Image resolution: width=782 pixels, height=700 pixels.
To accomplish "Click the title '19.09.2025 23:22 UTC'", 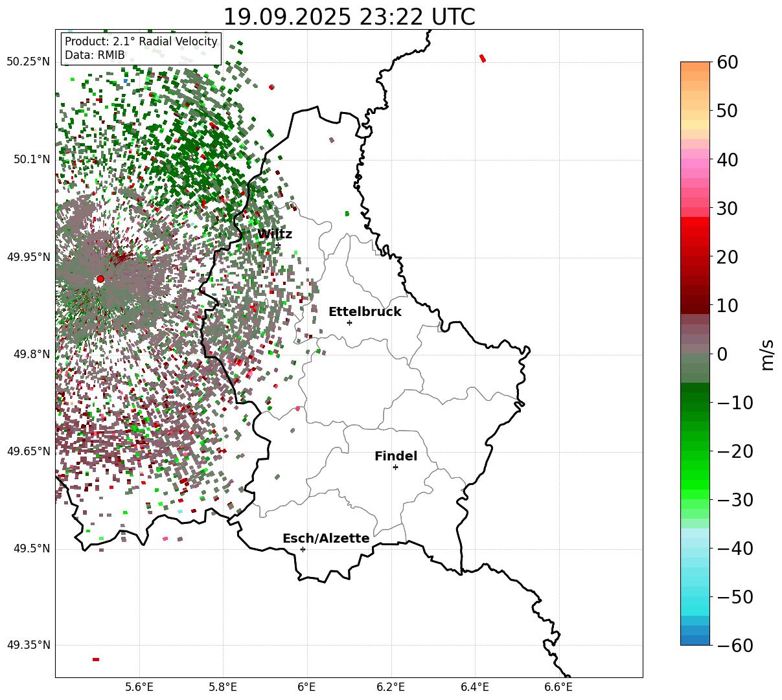I will pos(349,17).
